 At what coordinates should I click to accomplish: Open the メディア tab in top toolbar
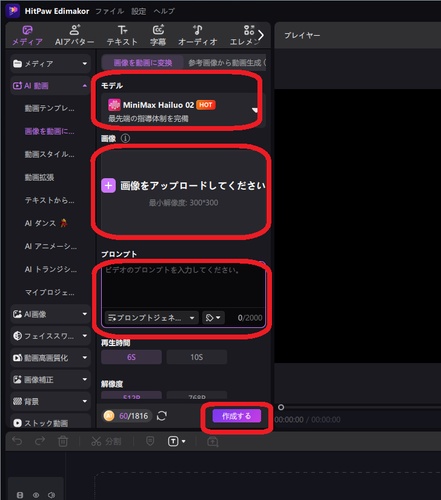27,36
